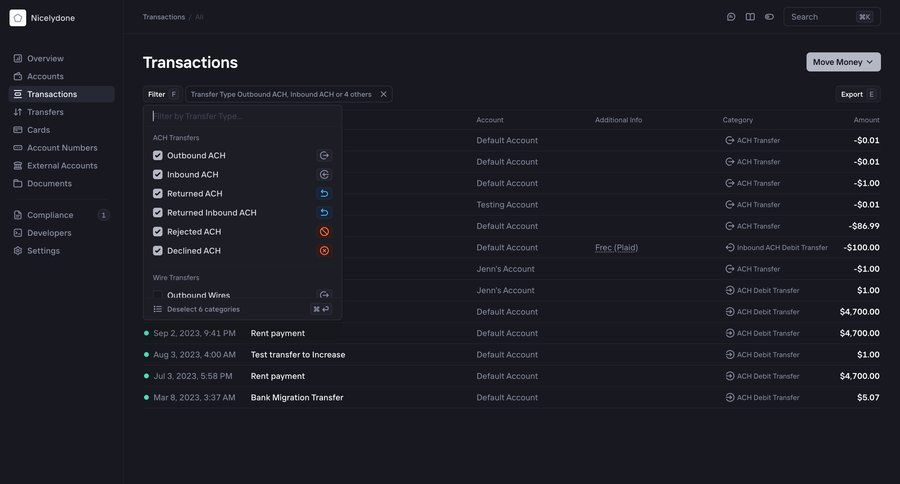This screenshot has height=484, width=900.
Task: Uncheck the Inbound ACH checkbox
Action: click(x=158, y=175)
